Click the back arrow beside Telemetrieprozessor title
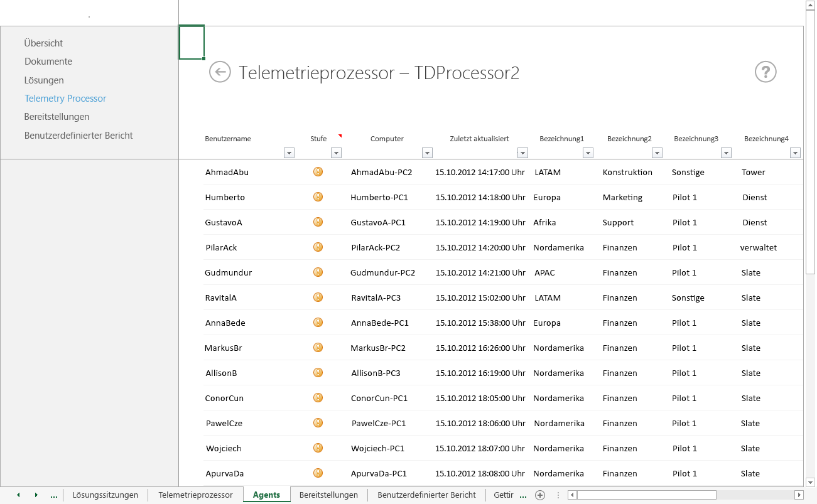The height and width of the screenshot is (504, 817). (x=220, y=72)
